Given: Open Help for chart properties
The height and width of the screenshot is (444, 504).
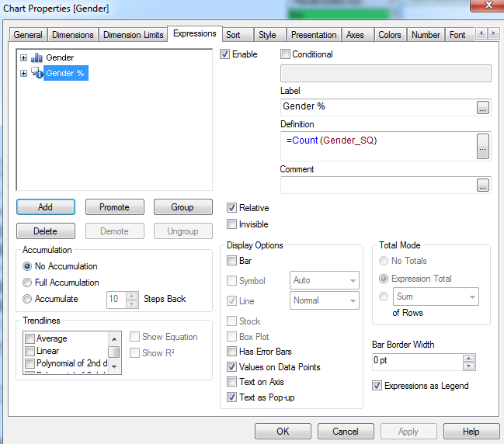Looking at the screenshot, I should point(471,431).
